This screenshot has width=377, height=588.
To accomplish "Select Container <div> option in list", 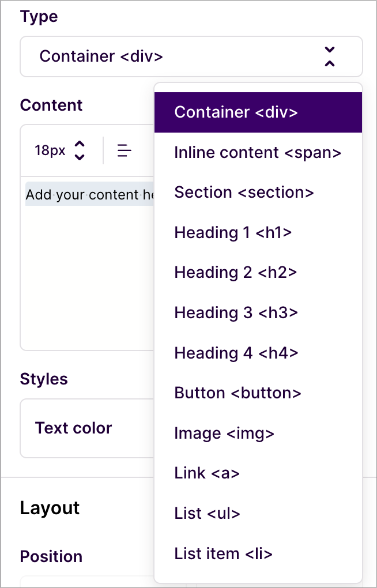I will tap(258, 112).
